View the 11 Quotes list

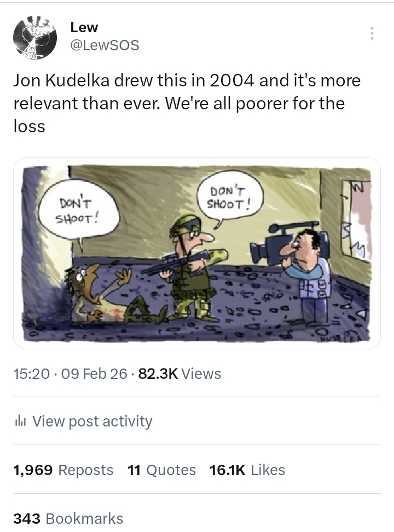pyautogui.click(x=161, y=470)
